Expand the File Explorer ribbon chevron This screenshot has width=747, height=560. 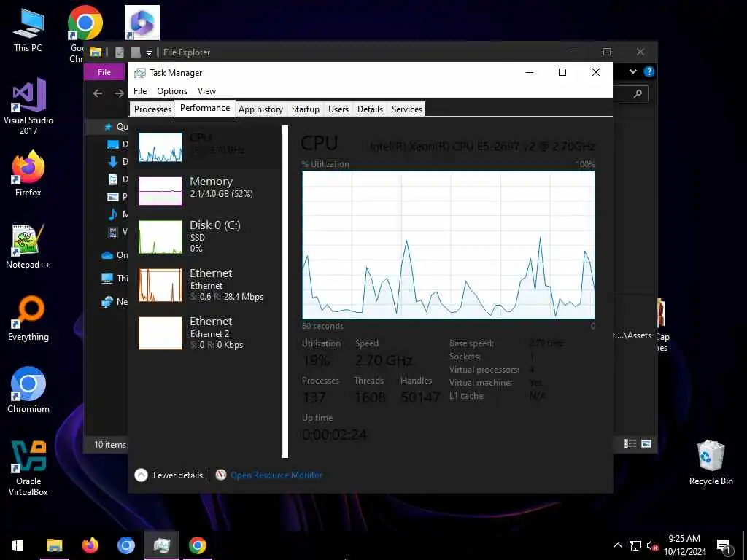pyautogui.click(x=632, y=72)
